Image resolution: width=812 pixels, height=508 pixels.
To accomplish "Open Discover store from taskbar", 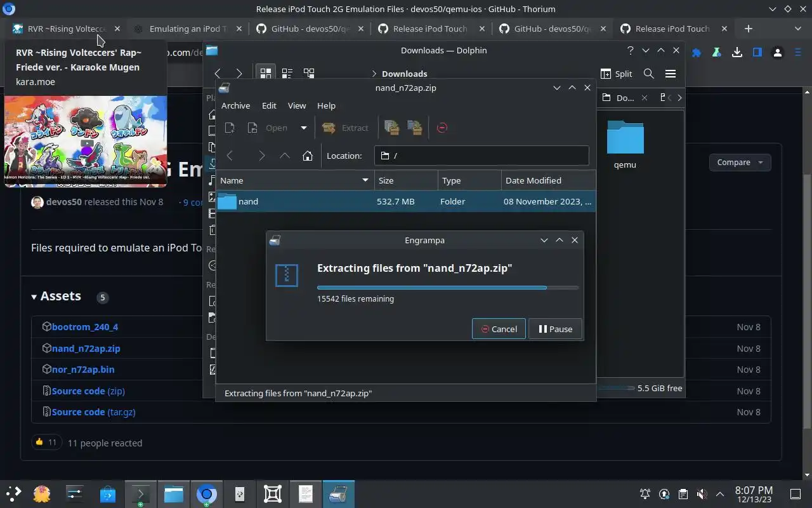I will (108, 493).
